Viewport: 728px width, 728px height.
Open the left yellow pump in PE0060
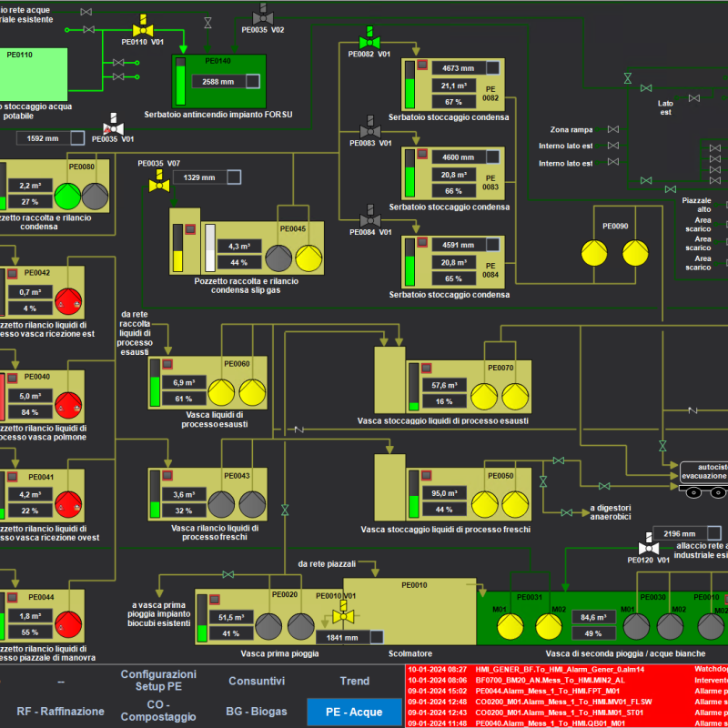tap(221, 392)
